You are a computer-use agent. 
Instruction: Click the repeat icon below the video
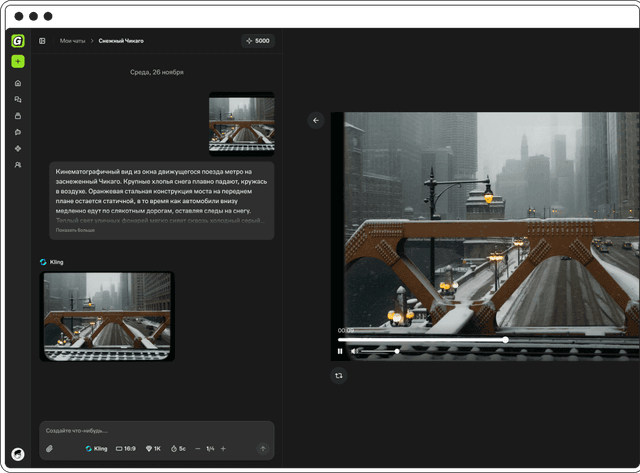coord(339,375)
